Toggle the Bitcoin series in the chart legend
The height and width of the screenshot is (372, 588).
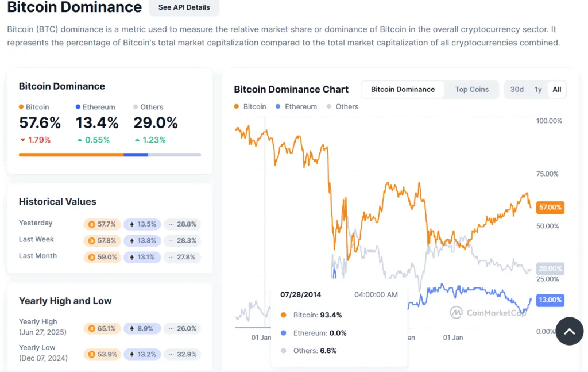pyautogui.click(x=249, y=106)
